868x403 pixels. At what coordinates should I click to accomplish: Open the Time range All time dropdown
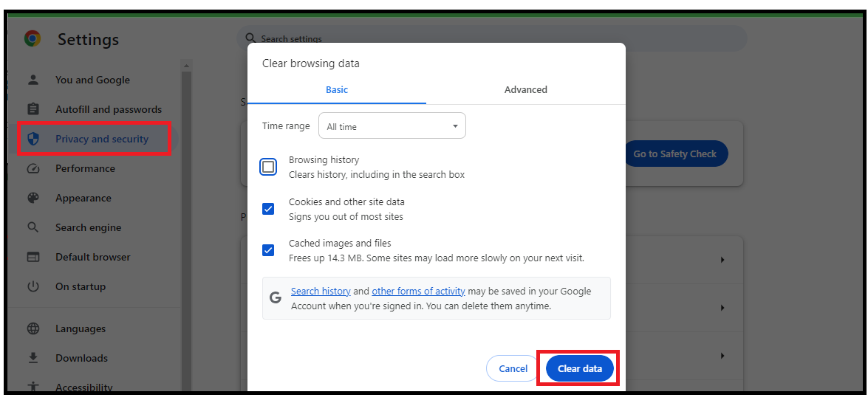(392, 126)
